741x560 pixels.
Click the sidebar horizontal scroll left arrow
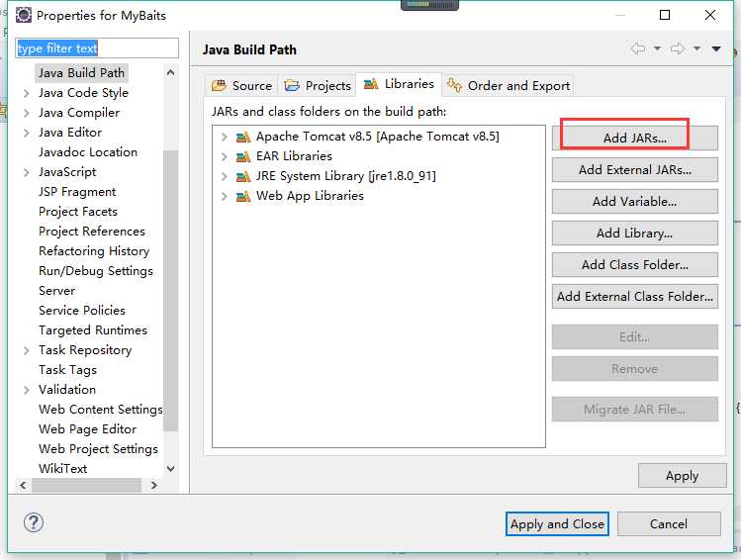[x=23, y=485]
